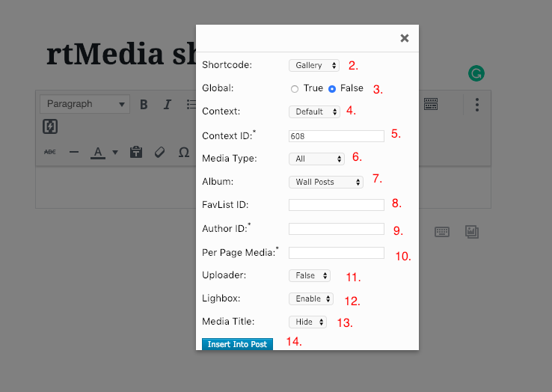Apply strikethrough formatting

pyautogui.click(x=50, y=152)
